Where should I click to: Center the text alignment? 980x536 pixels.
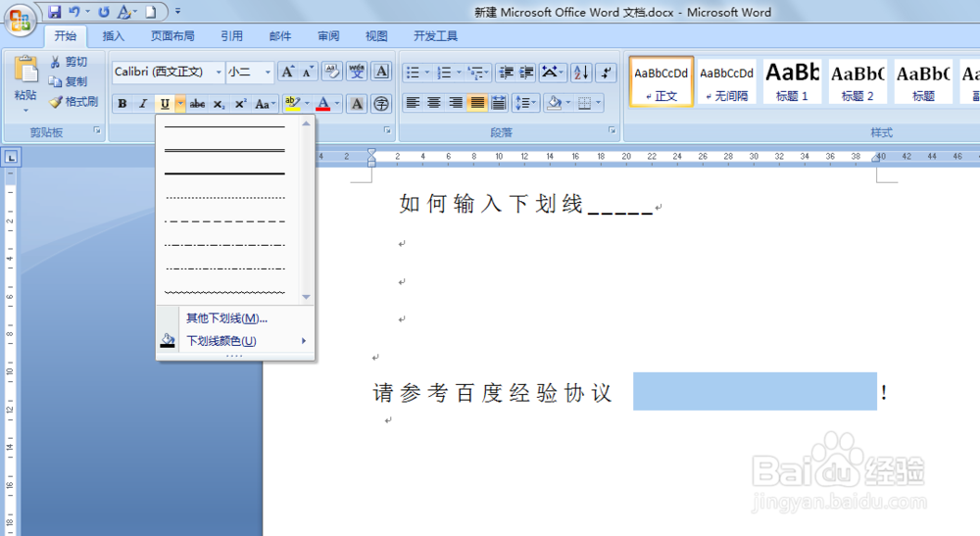click(x=434, y=103)
